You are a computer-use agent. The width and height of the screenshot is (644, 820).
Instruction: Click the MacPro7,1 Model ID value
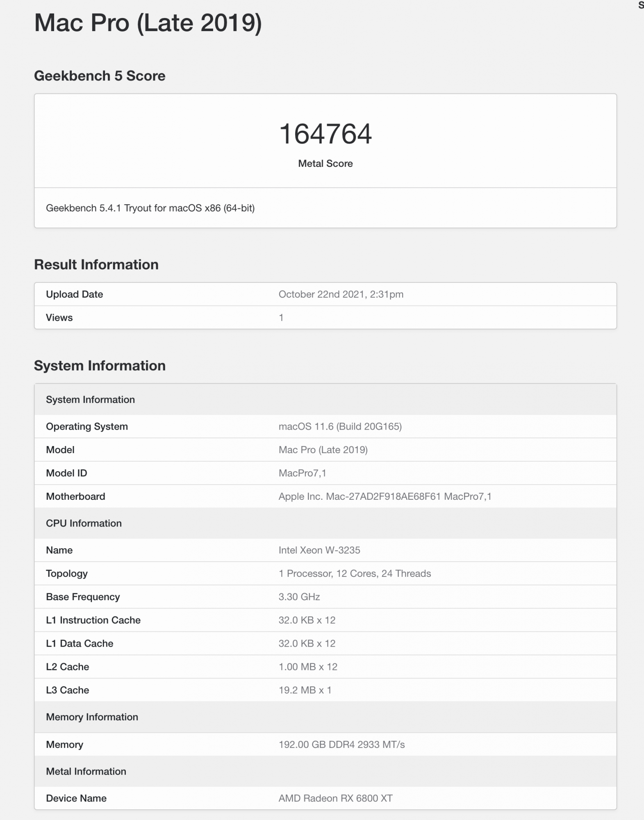[x=303, y=473]
